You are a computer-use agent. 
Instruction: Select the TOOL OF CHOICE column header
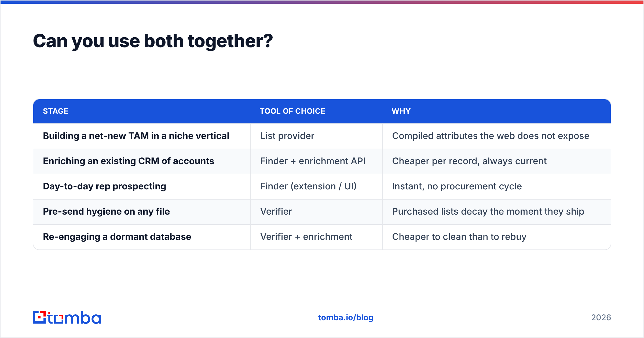tap(292, 111)
